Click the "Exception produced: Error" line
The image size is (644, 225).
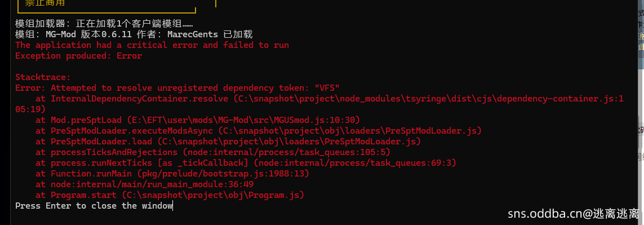tap(78, 56)
